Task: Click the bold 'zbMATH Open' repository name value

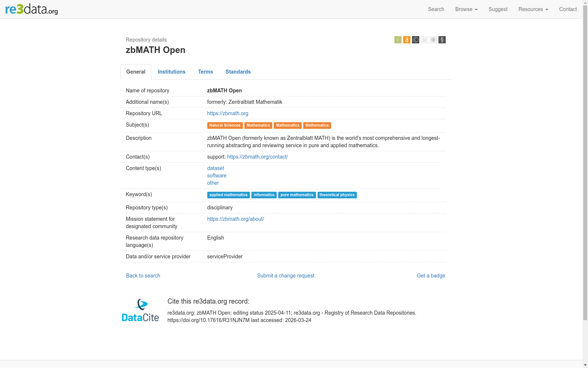Action: click(x=225, y=91)
